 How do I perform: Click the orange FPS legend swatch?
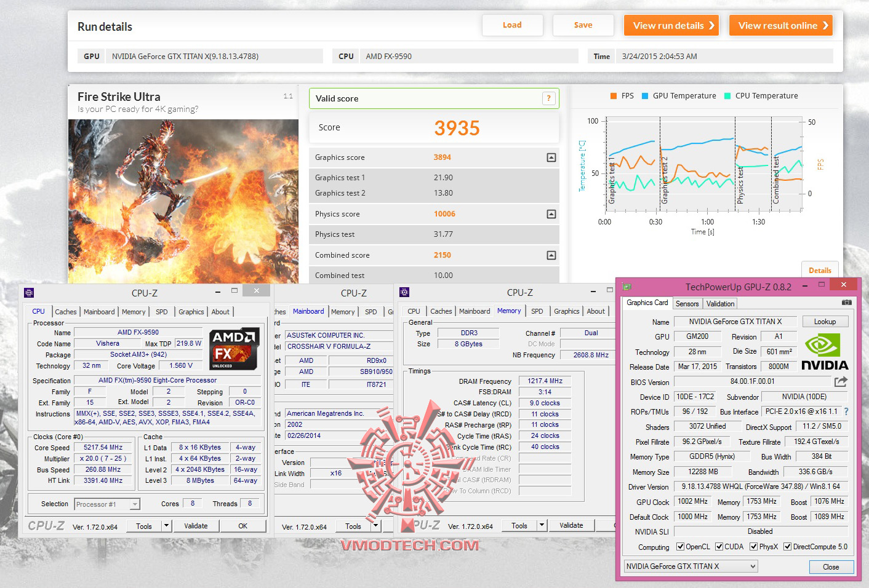614,96
